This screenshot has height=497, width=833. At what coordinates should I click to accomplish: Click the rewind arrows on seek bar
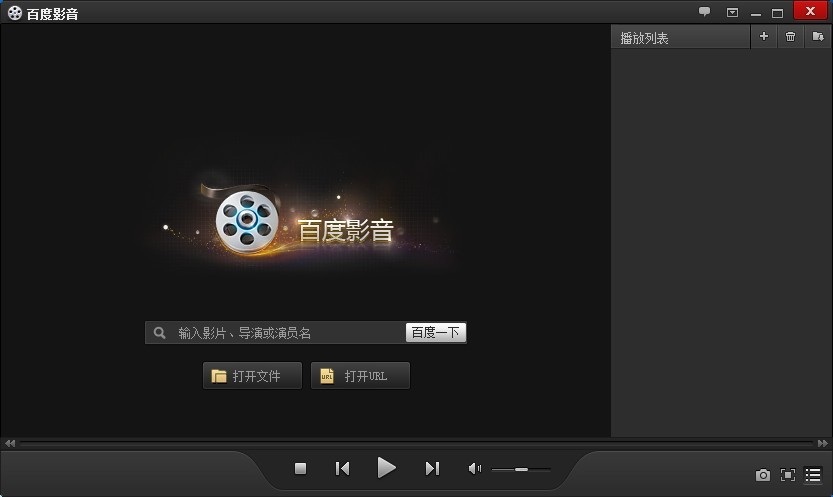click(x=10, y=443)
